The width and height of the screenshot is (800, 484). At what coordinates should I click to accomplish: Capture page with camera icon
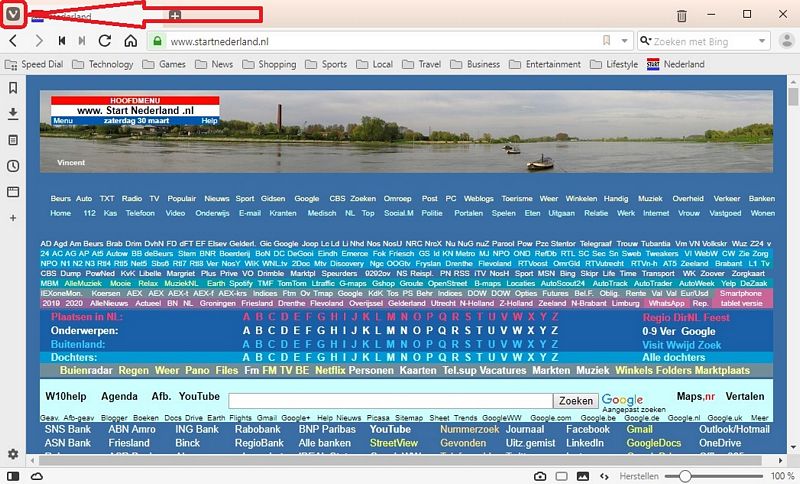(540, 476)
